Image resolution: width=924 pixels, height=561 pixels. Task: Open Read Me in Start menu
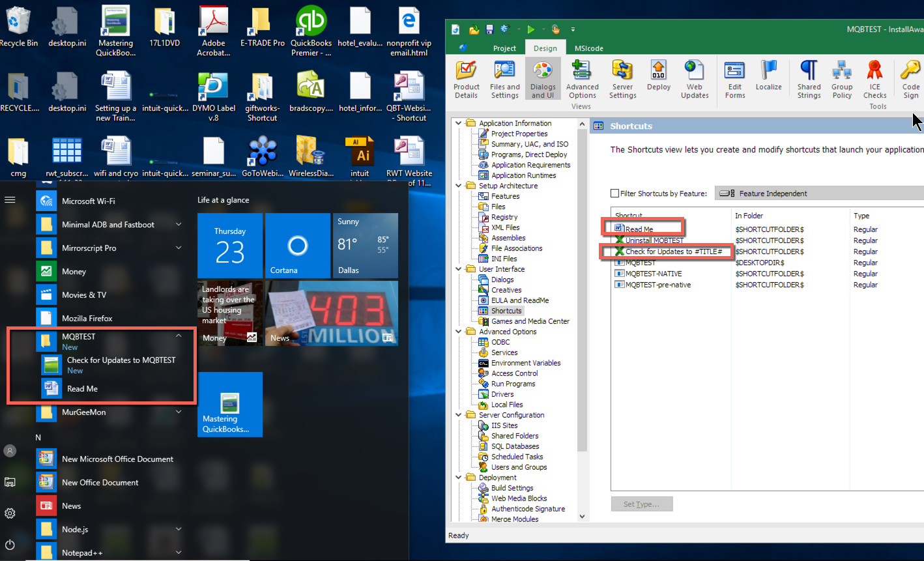click(82, 388)
